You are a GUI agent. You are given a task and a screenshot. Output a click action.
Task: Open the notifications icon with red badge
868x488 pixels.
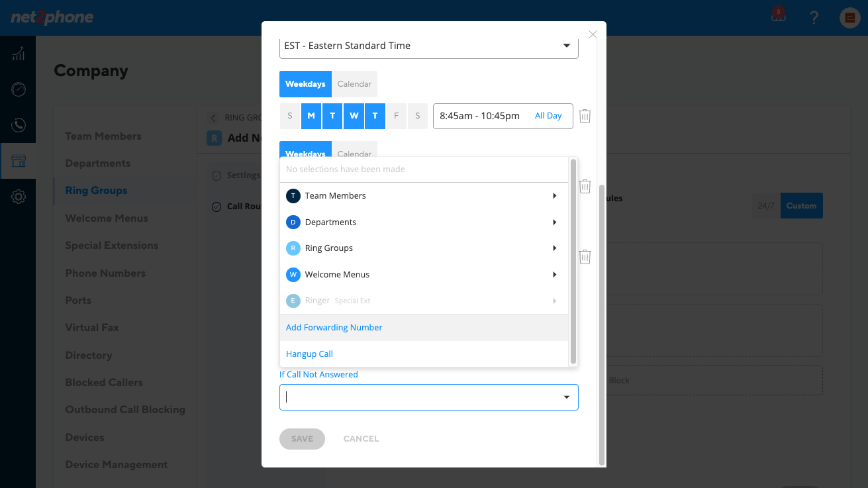click(x=779, y=15)
